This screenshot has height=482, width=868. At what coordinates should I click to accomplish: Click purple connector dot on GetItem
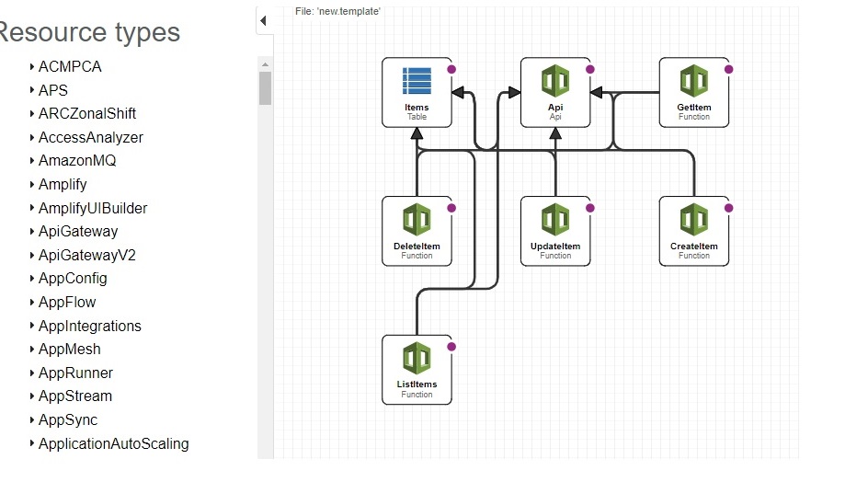(729, 69)
